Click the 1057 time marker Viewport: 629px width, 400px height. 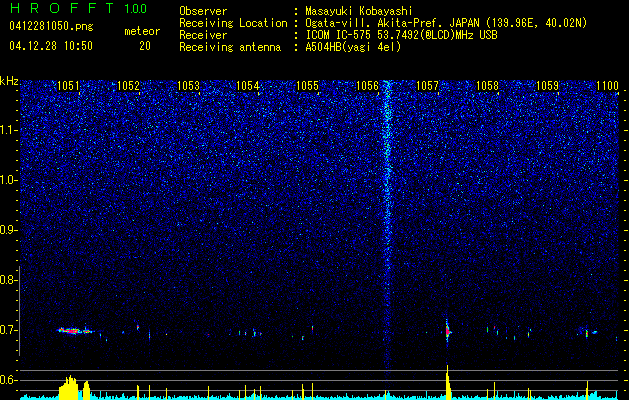pyautogui.click(x=428, y=86)
